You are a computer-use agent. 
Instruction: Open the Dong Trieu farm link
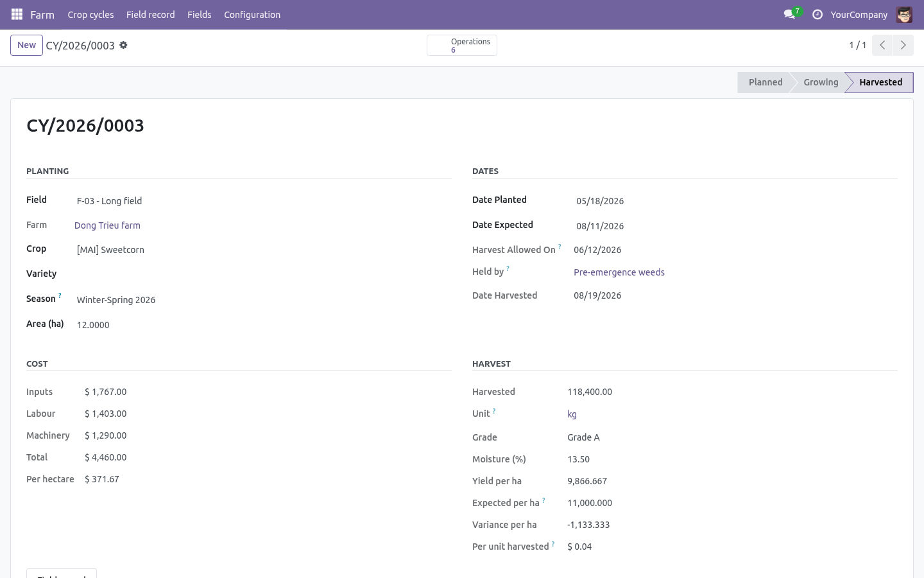click(x=107, y=225)
